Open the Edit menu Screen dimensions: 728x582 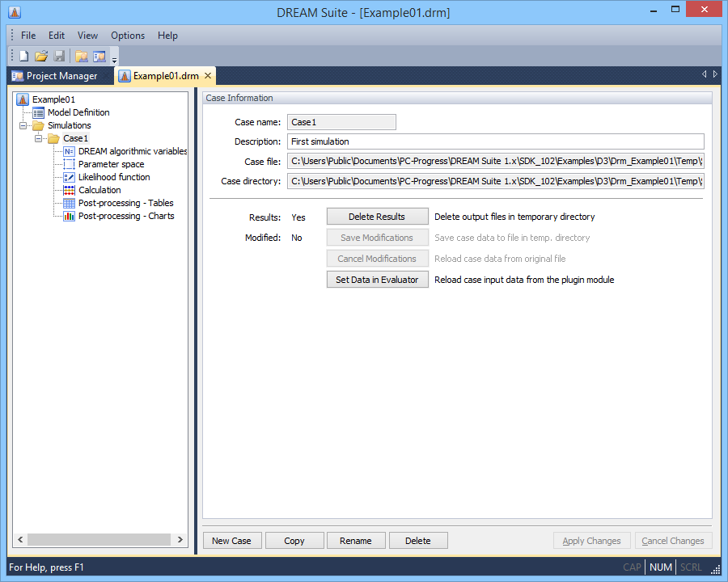coord(57,36)
